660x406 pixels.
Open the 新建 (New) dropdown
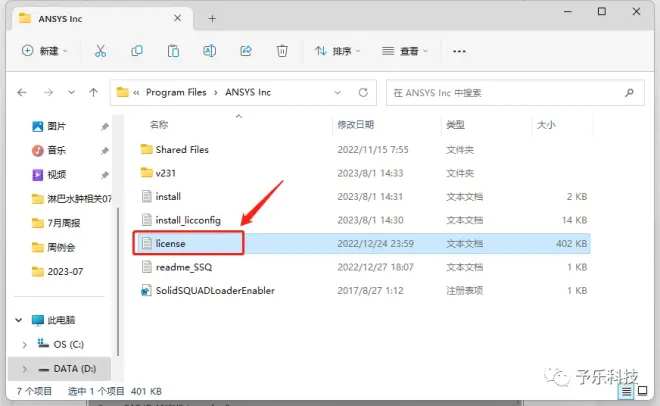45,51
